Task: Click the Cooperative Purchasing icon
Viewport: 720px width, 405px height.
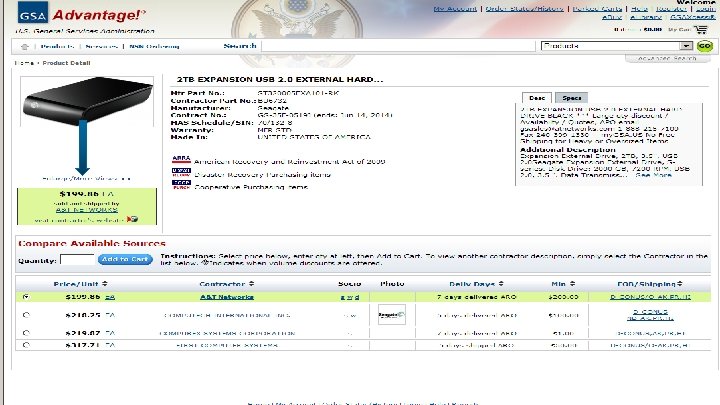Action: 181,185
